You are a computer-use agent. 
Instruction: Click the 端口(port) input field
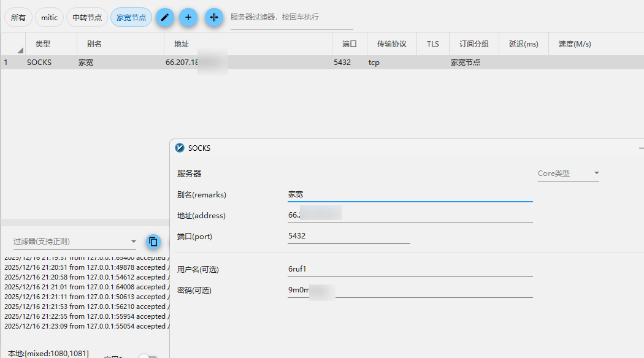pyautogui.click(x=348, y=236)
